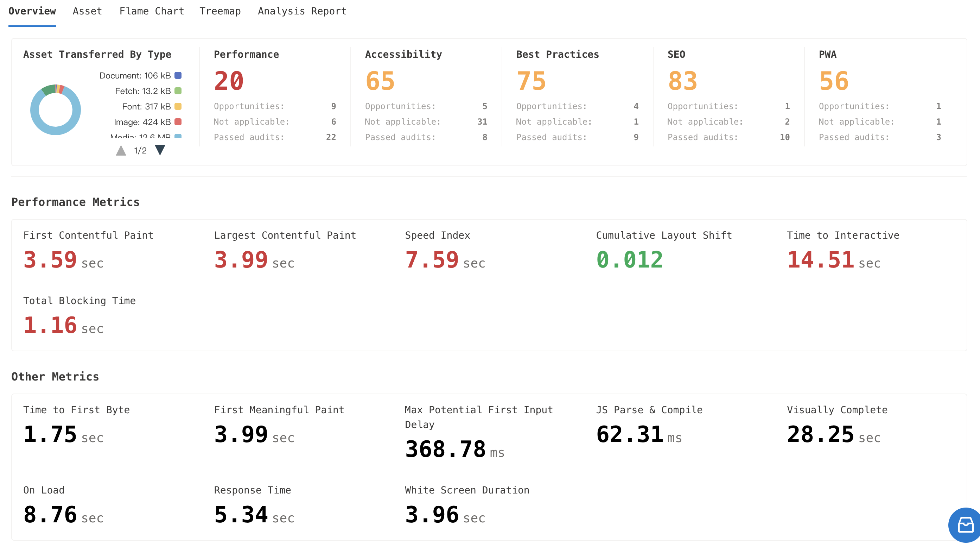Click SEO Passed audits count 10
Screen dimensions: 980x547
785,137
